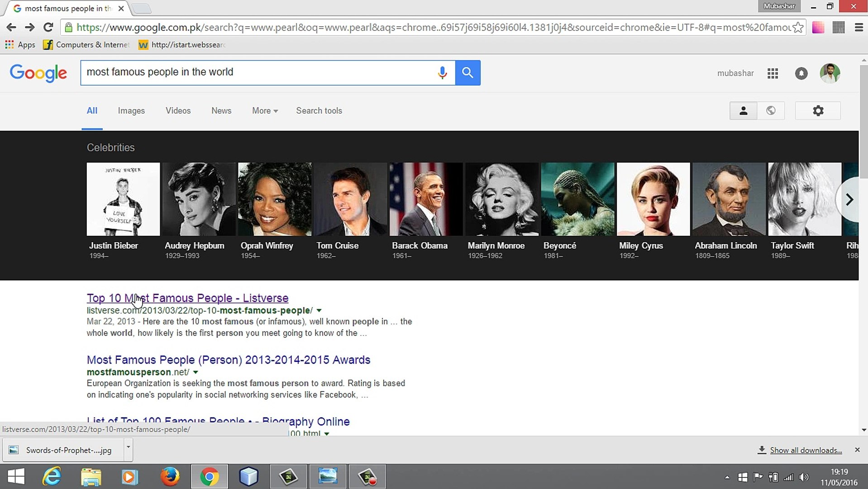The height and width of the screenshot is (489, 868).
Task: Select the Taylor Swift thumbnail
Action: (x=805, y=199)
